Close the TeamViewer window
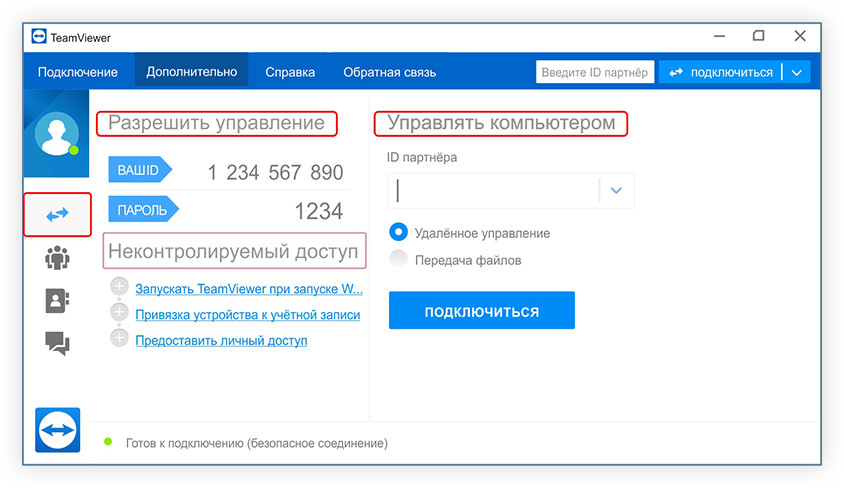Viewport: 844px width, 488px height. (x=800, y=36)
